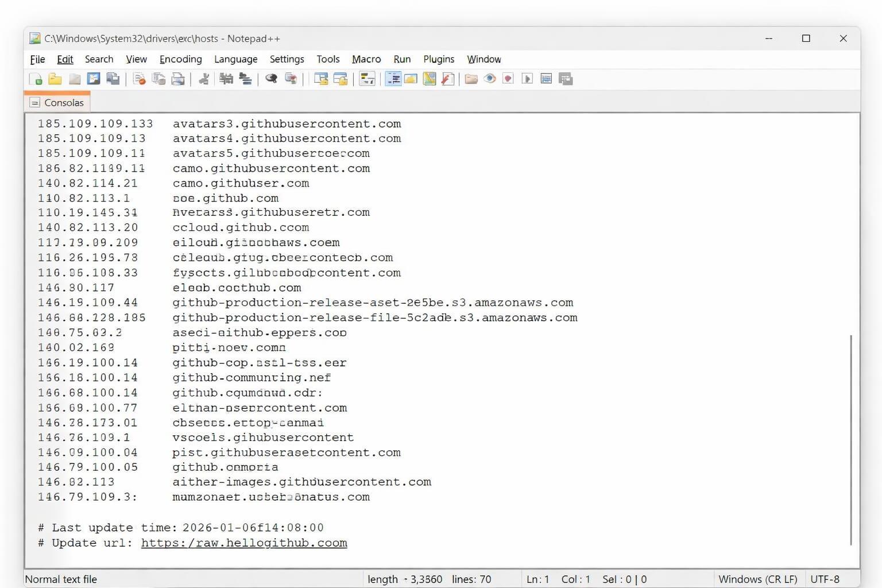Open Find with the binoculars icon
The height and width of the screenshot is (588, 882).
271,79
